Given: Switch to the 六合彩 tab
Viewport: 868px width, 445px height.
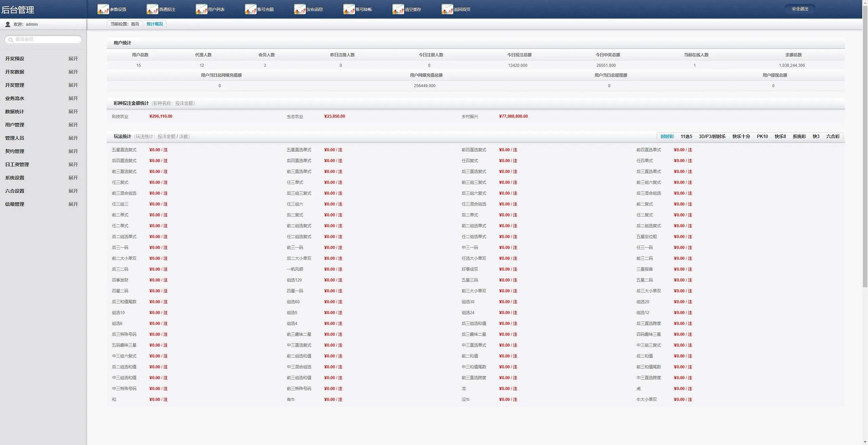Looking at the screenshot, I should [x=833, y=136].
